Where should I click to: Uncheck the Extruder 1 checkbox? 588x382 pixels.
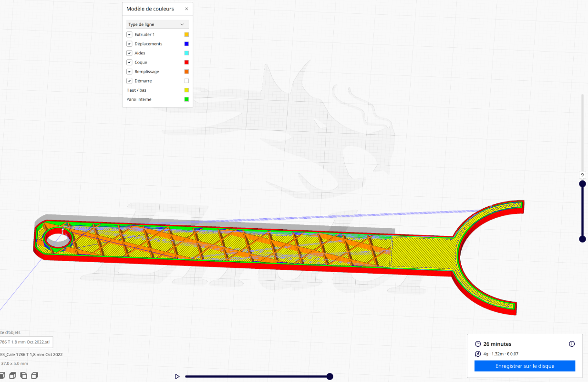point(129,34)
